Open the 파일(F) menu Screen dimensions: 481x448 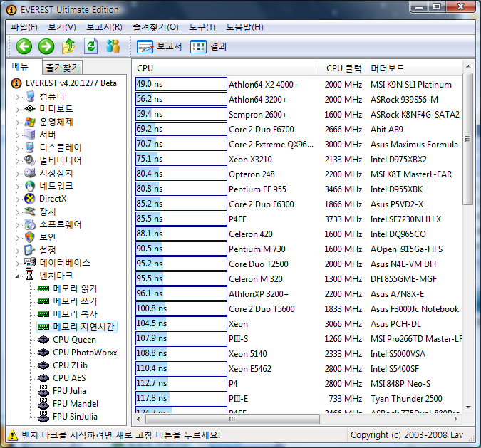(x=24, y=27)
